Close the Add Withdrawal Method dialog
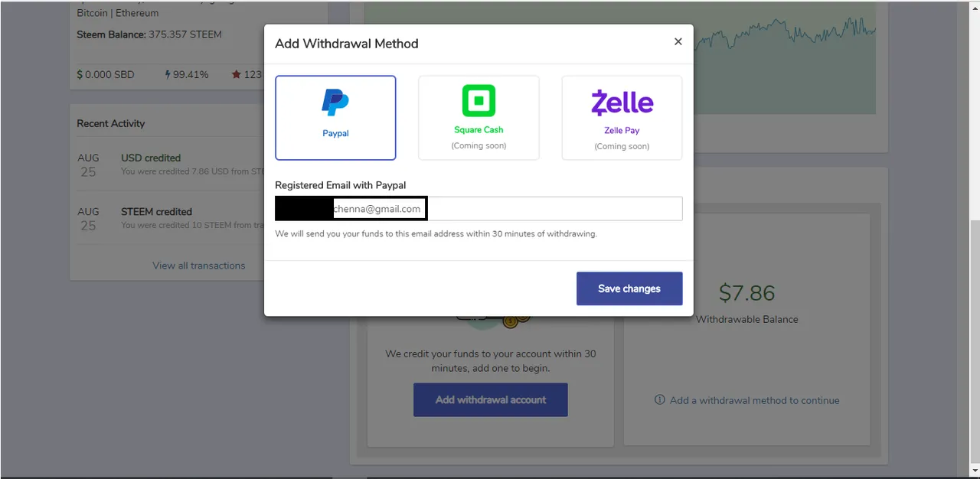Screen dimensions: 980x479 tap(678, 42)
